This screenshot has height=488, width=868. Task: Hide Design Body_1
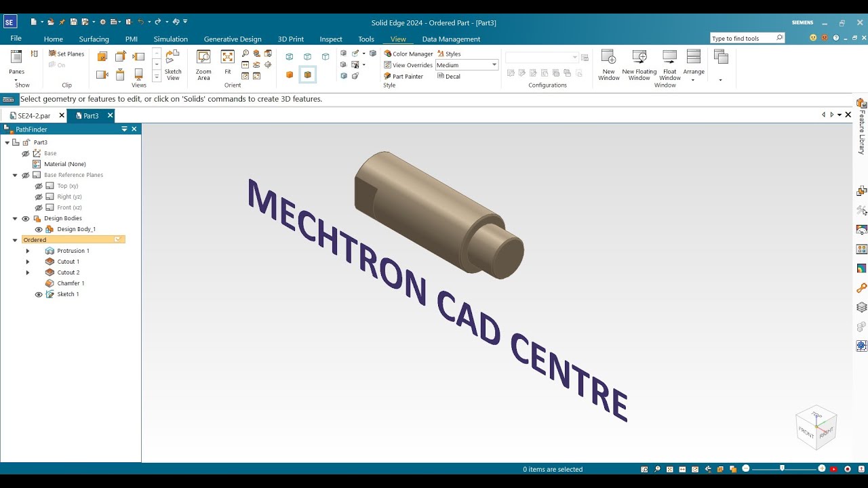click(39, 229)
